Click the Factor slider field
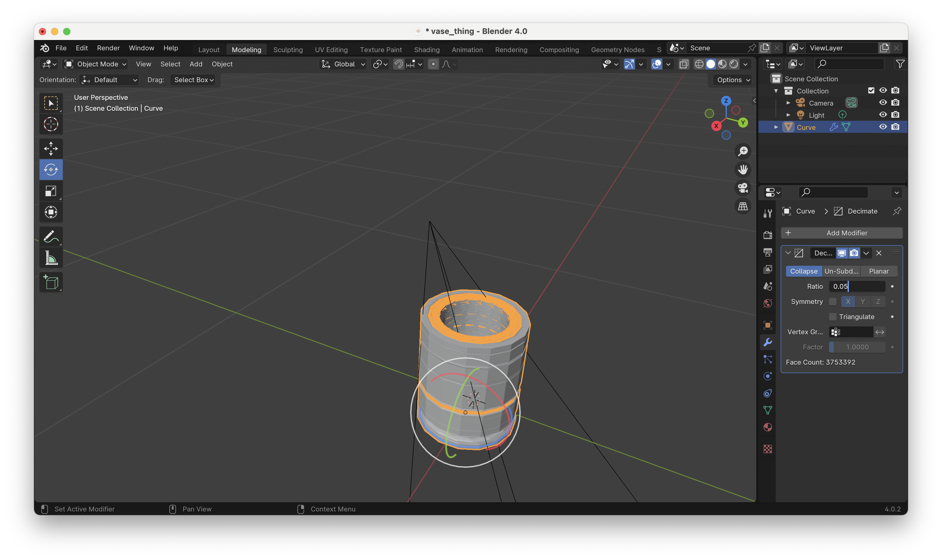 pyautogui.click(x=857, y=347)
